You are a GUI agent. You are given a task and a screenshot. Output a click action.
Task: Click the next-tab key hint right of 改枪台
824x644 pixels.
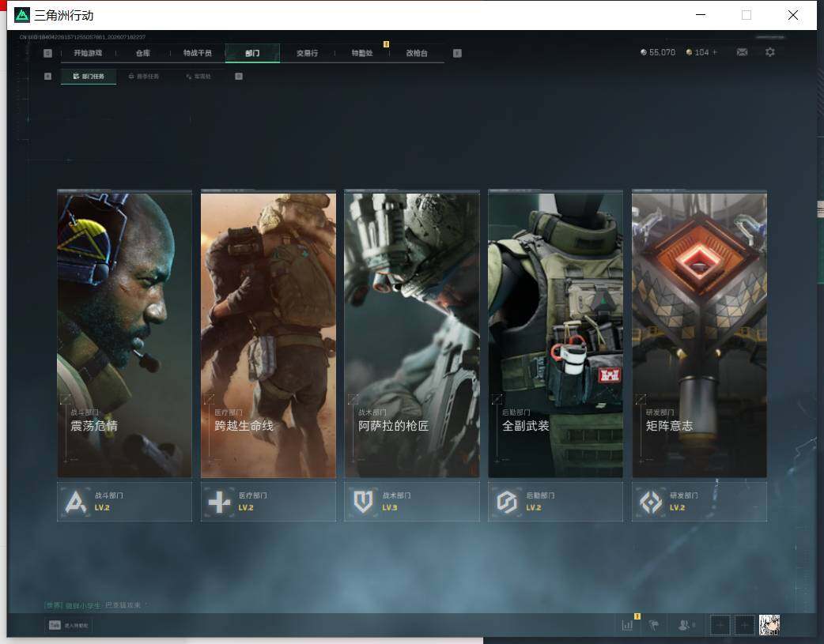(457, 53)
